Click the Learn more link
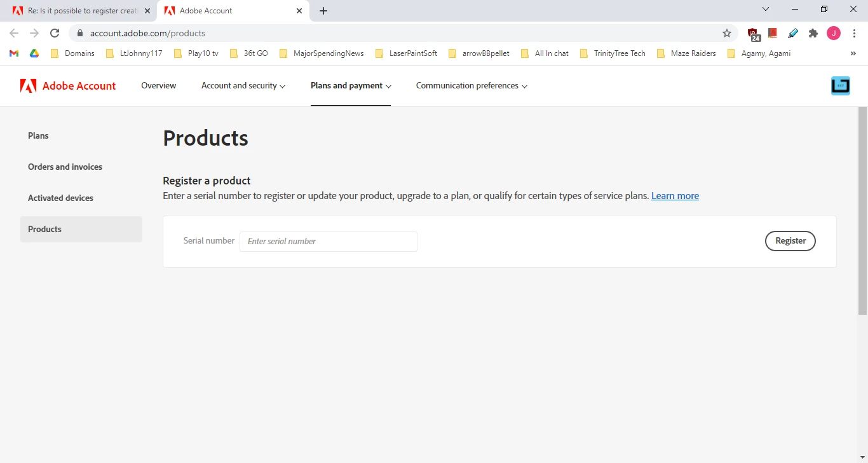Viewport: 868px width, 463px height. [675, 196]
